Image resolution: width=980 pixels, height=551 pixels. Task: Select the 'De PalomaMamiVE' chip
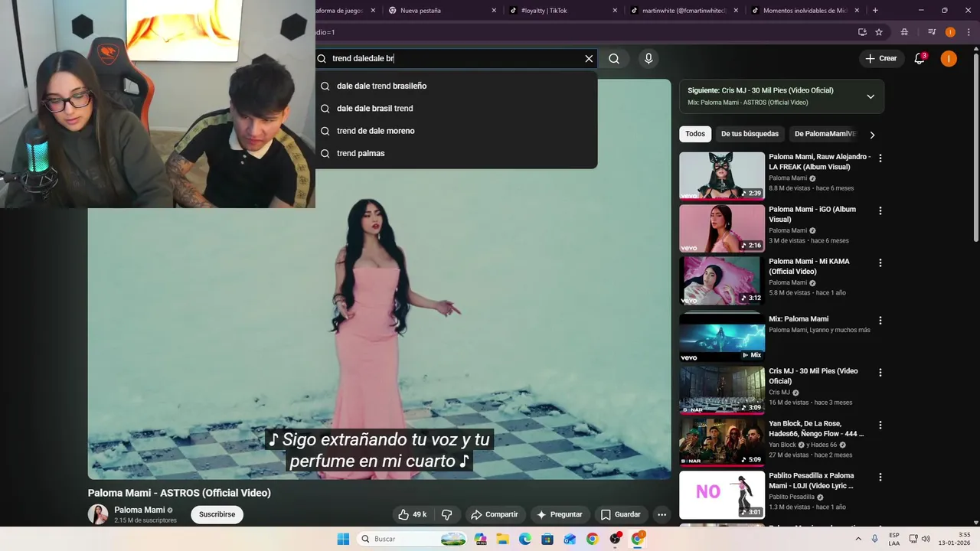pyautogui.click(x=824, y=134)
